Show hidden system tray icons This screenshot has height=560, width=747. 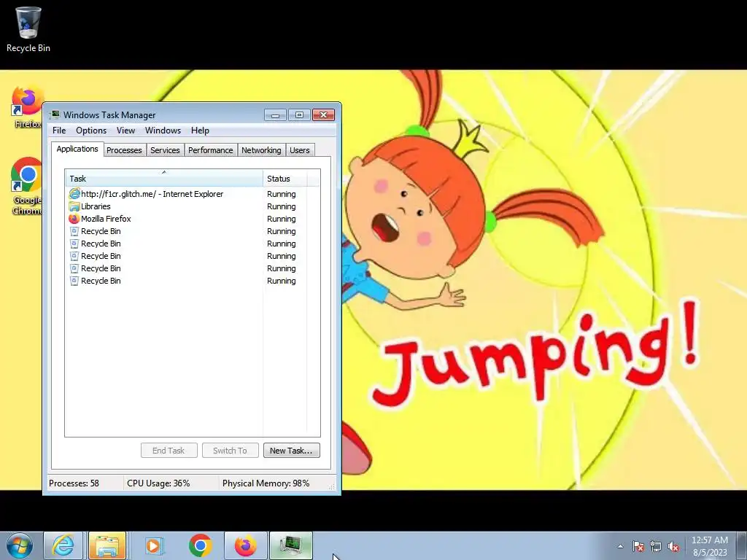pos(620,546)
